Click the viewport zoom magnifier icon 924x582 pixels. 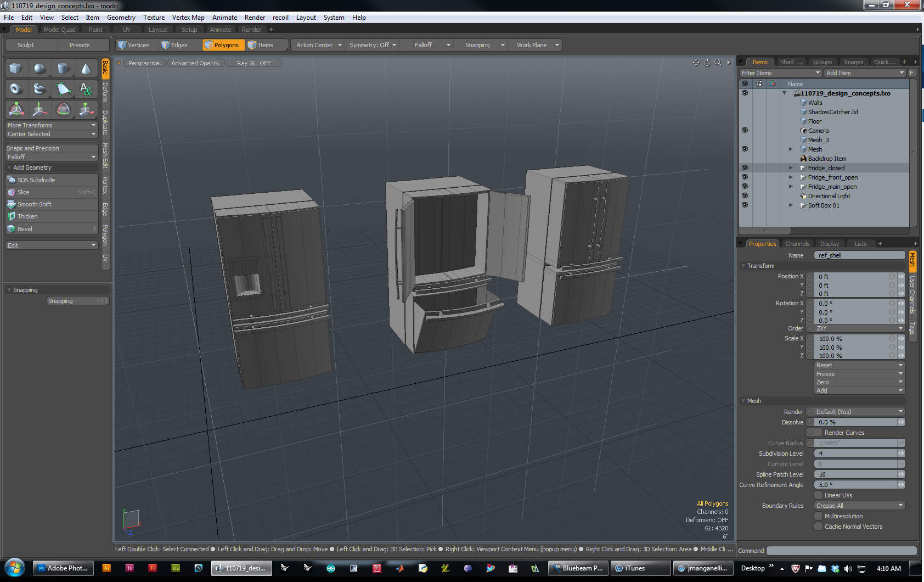tap(718, 63)
